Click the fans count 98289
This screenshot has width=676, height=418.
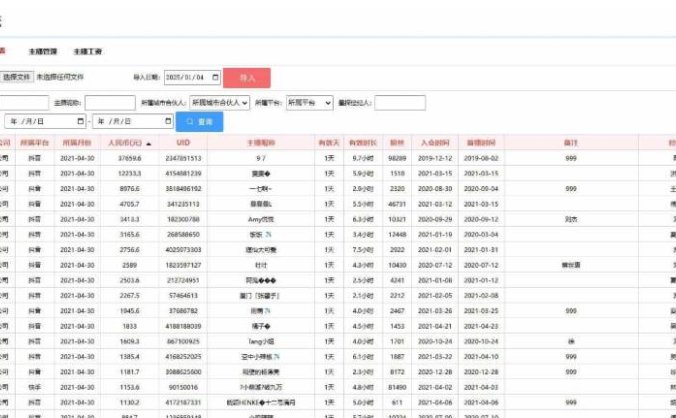coord(397,159)
